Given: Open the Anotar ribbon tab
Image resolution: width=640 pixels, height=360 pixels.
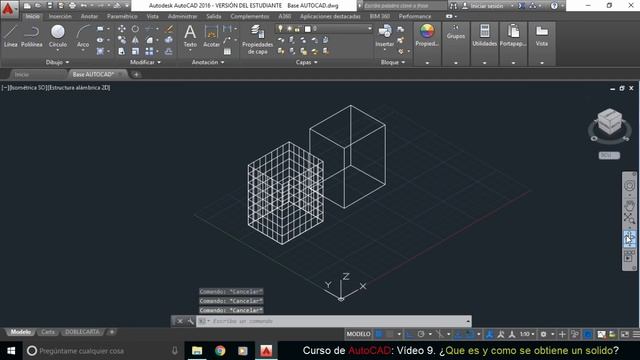Looking at the screenshot, I should [x=89, y=16].
